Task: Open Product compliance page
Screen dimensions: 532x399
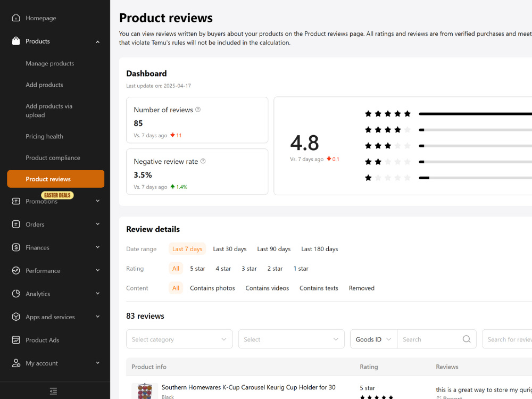Action: (53, 158)
